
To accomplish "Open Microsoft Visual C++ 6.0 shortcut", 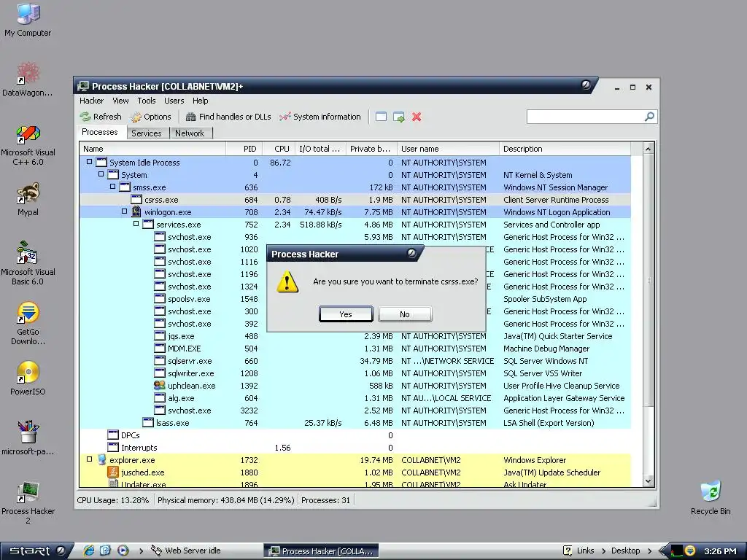I will pos(28,145).
